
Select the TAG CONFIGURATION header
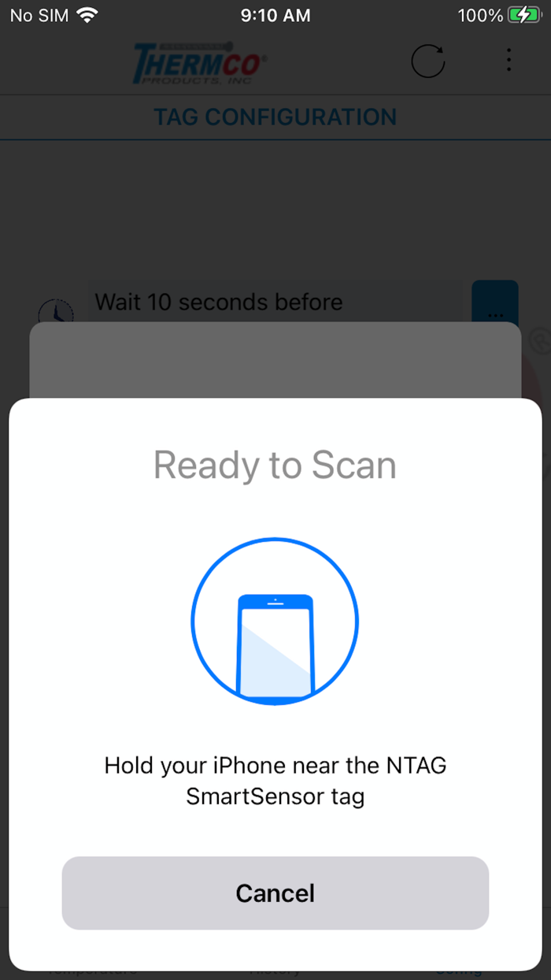pos(275,117)
